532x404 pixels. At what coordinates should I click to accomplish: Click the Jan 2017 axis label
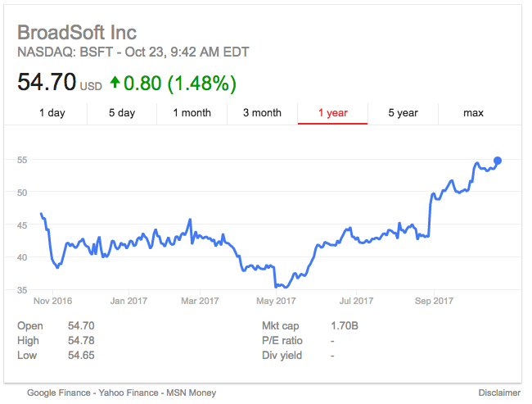[x=128, y=301]
